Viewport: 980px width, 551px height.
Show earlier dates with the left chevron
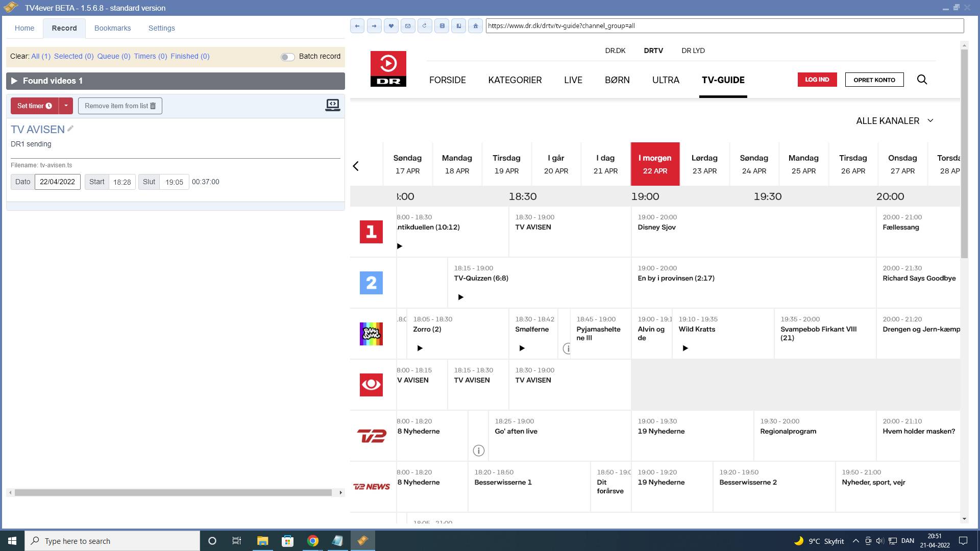pyautogui.click(x=356, y=166)
